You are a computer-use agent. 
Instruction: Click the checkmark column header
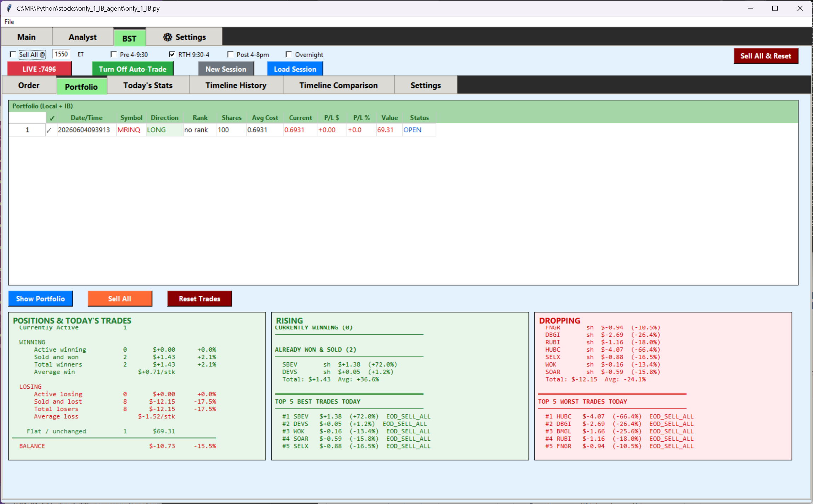pyautogui.click(x=52, y=118)
